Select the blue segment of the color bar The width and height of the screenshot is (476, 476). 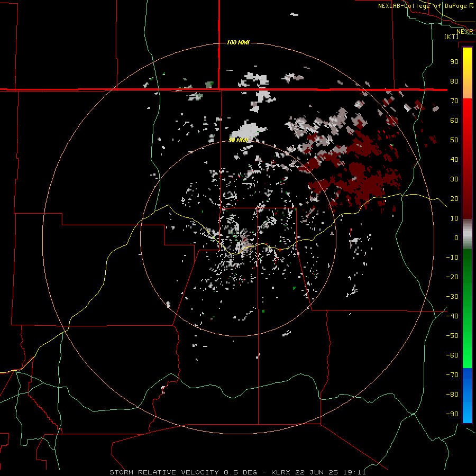[467, 396]
